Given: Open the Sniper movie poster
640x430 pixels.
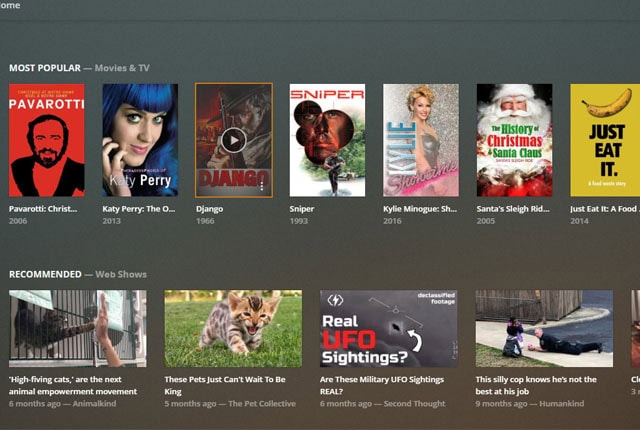Looking at the screenshot, I should tap(327, 140).
